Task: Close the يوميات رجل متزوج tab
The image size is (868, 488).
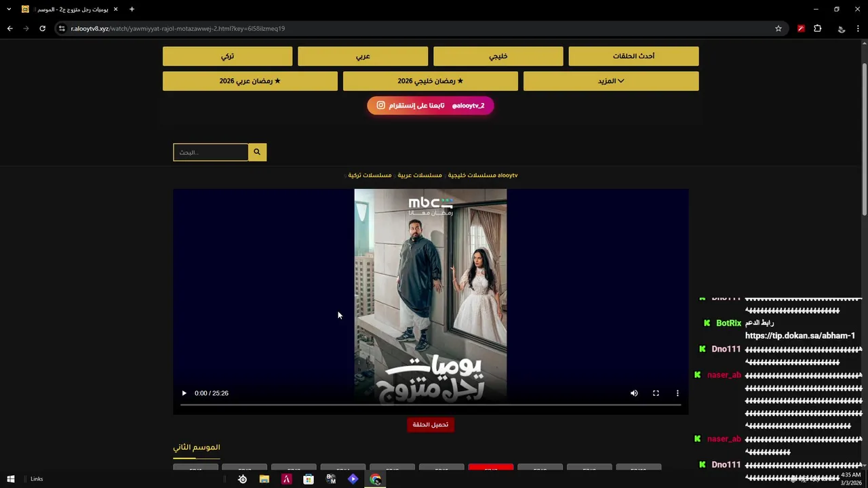Action: pos(115,9)
